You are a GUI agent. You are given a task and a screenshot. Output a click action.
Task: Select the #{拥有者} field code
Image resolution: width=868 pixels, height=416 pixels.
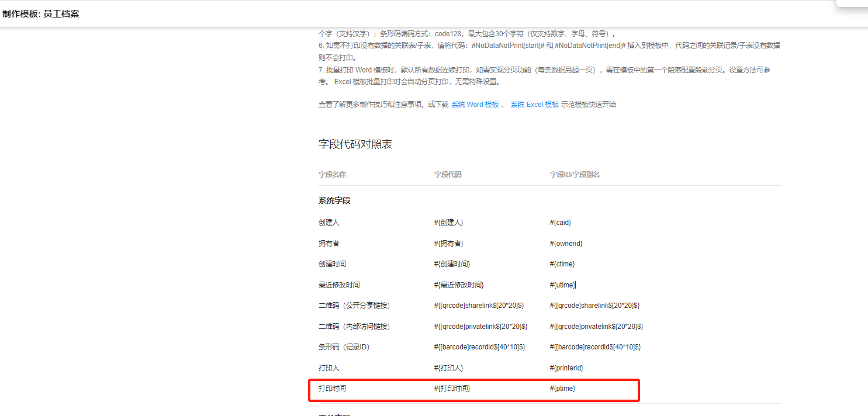(x=448, y=243)
